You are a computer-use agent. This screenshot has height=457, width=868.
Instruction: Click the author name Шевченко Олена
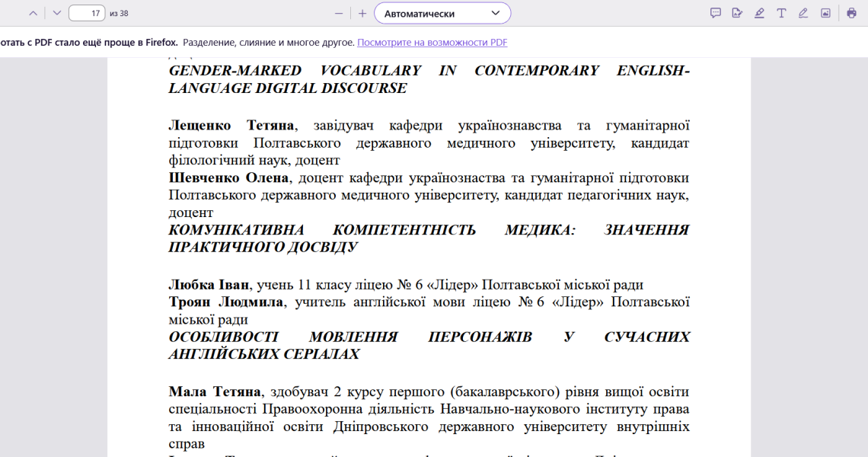228,177
